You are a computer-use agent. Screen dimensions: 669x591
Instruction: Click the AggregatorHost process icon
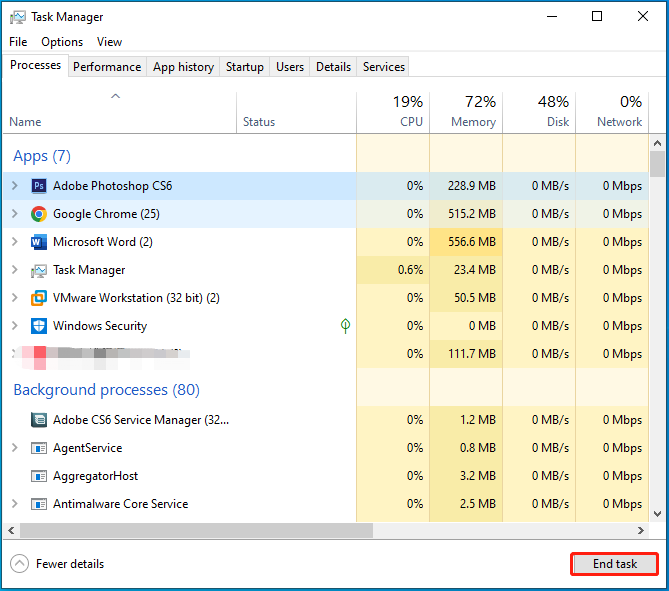click(x=39, y=476)
